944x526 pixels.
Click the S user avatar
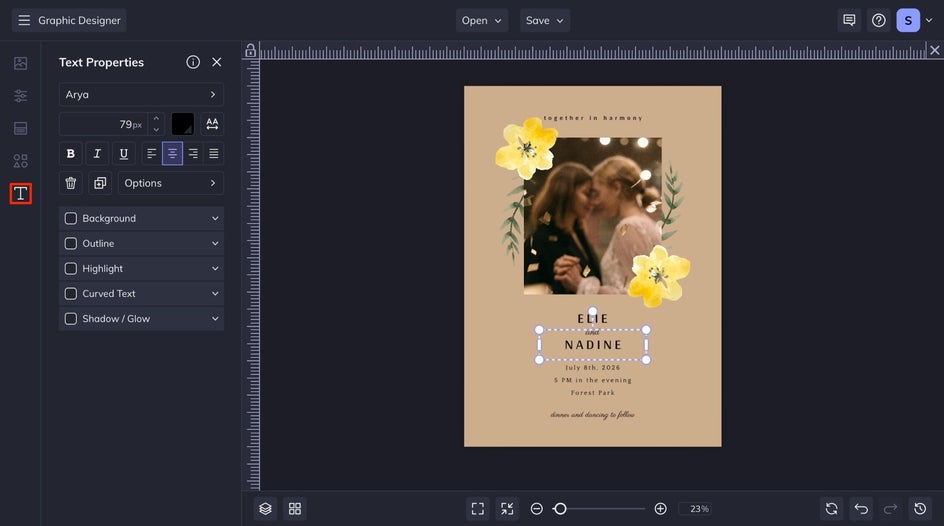(x=908, y=20)
